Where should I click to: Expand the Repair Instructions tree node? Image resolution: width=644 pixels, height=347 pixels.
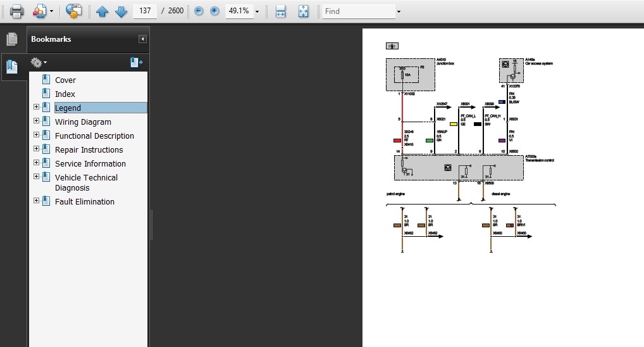pyautogui.click(x=36, y=149)
